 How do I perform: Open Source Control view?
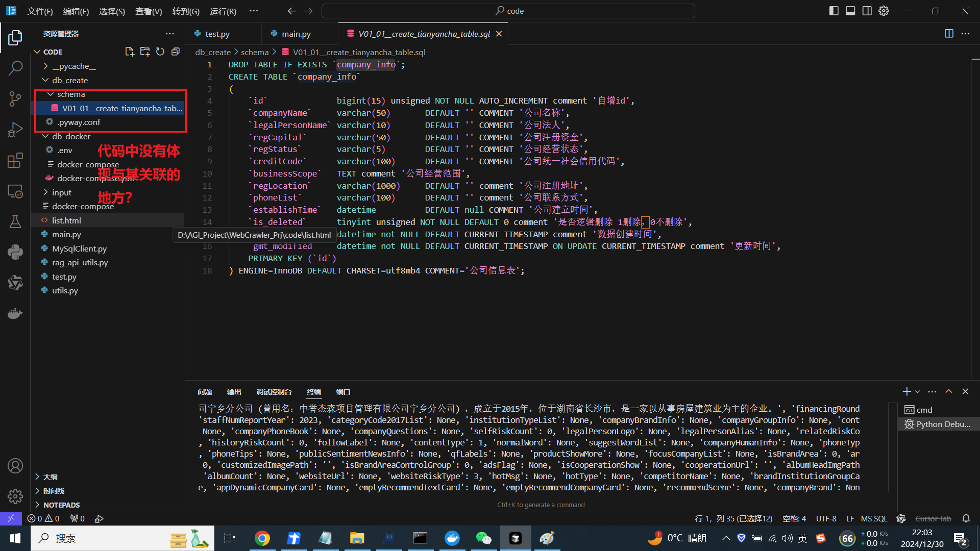[x=15, y=98]
